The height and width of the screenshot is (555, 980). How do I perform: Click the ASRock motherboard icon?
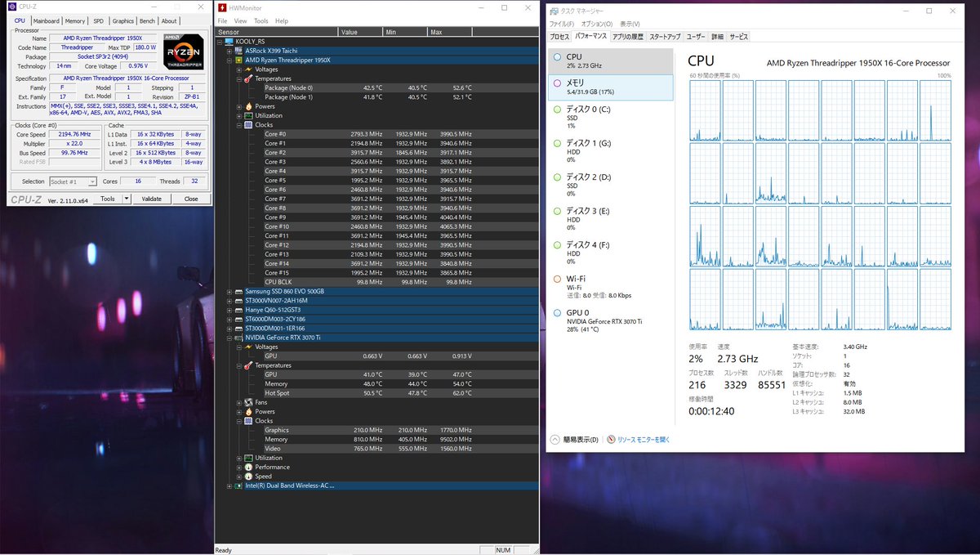[238, 51]
